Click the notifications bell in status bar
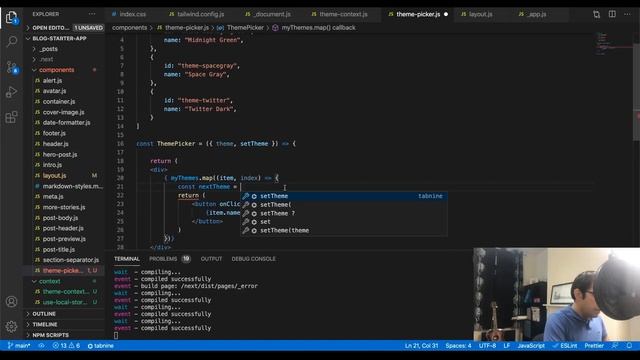Viewport: 640px width, 360px height. (629, 346)
